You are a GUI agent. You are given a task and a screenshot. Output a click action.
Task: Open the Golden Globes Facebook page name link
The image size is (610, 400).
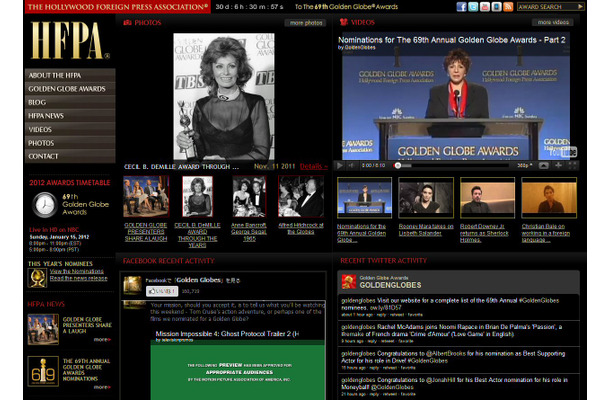coord(199,280)
